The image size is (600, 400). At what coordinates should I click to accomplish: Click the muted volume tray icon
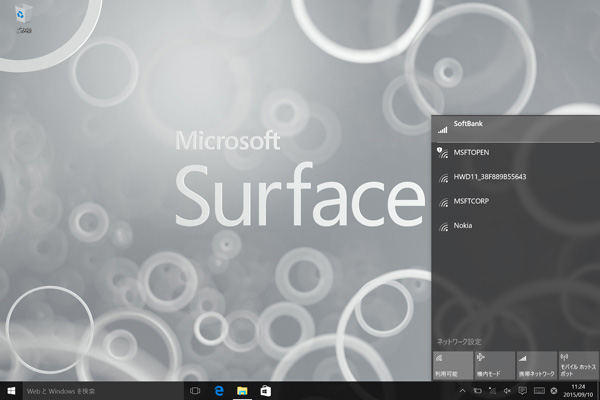point(507,391)
